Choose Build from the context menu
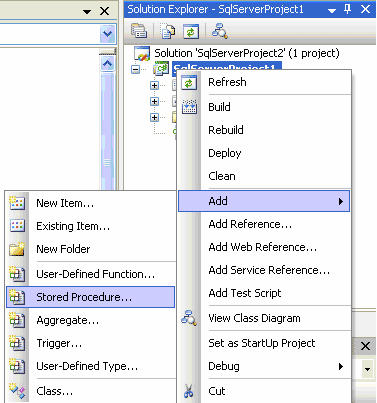 263,107
